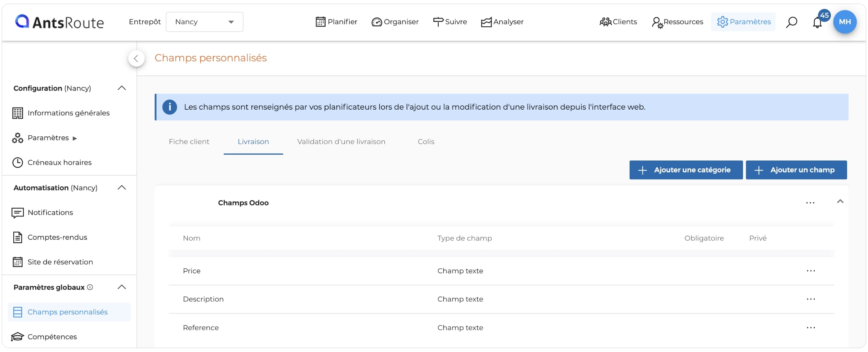Screen dimensions: 868x352
Task: Open Comptes-rendus
Action: point(58,237)
